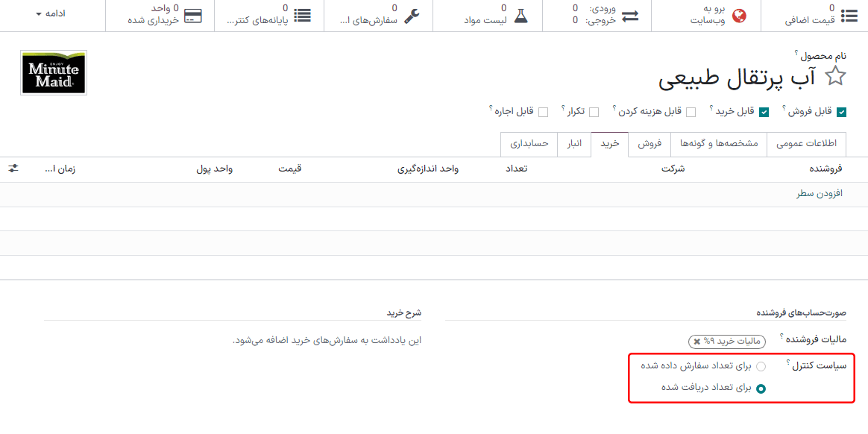Switch to the 'حسابداری' tab
The width and height of the screenshot is (868, 434).
point(529,144)
